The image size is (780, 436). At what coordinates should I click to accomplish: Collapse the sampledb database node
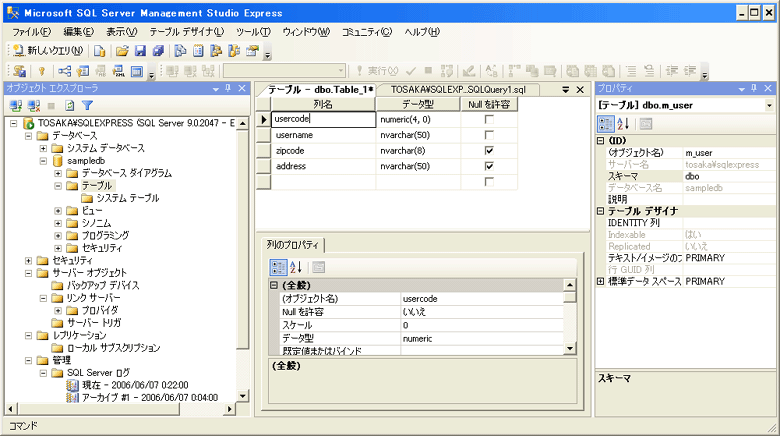(x=43, y=161)
